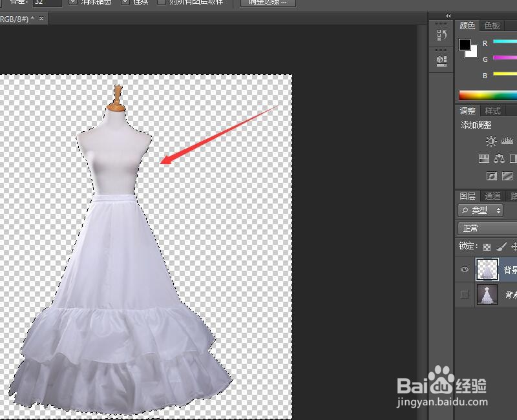This screenshot has height=420, width=517.
Task: Pick a color from the spectrum ramp
Action: coord(488,95)
